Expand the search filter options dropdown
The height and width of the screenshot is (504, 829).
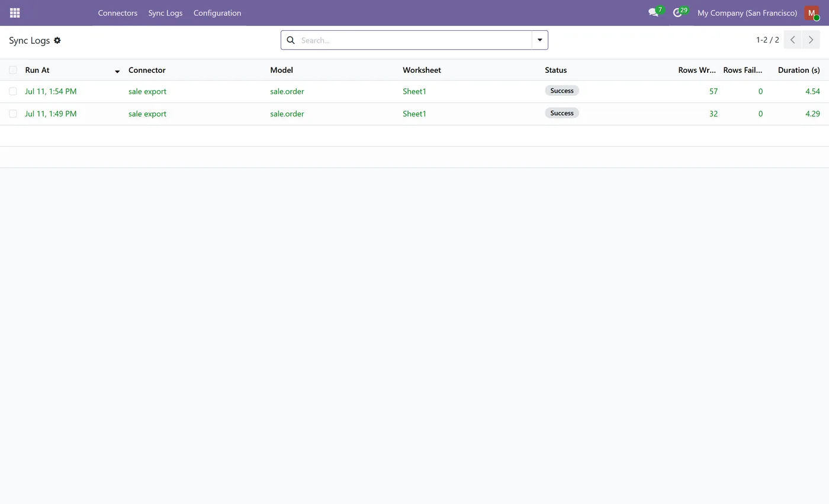pyautogui.click(x=539, y=40)
